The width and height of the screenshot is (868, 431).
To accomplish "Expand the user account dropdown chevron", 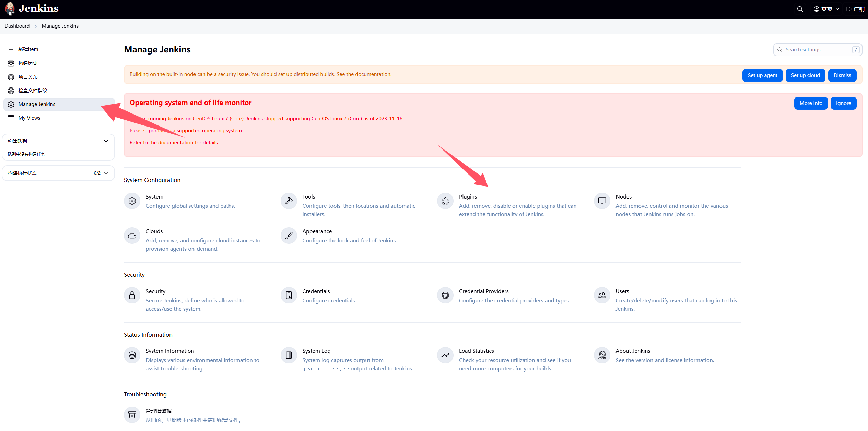I will point(837,9).
